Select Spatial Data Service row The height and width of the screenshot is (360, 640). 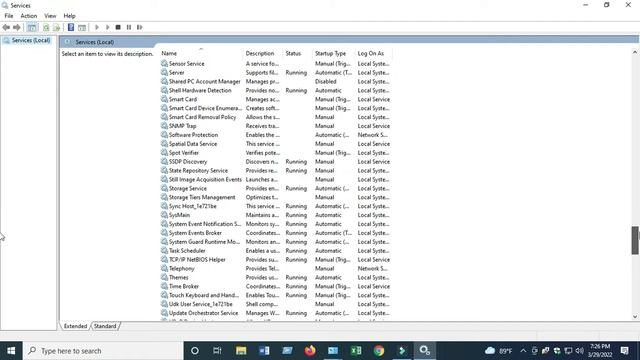[276, 144]
